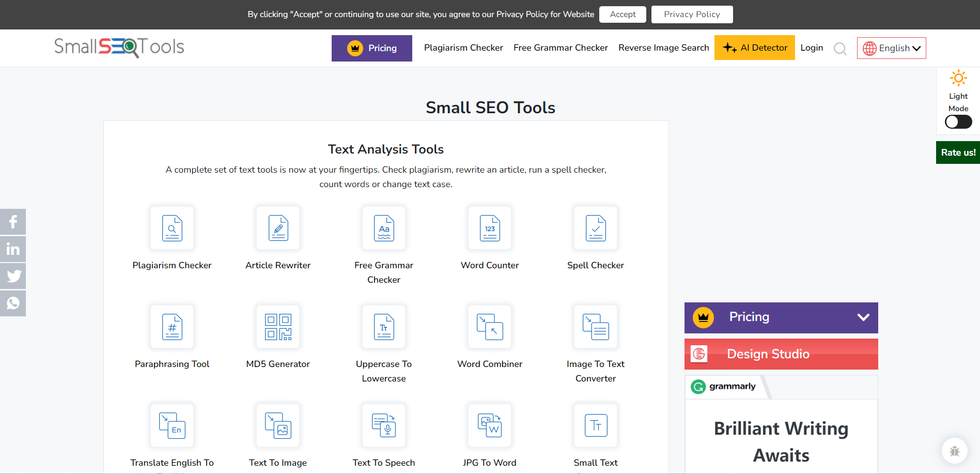Click the Login link
Viewport: 980px width, 474px height.
coord(812,47)
